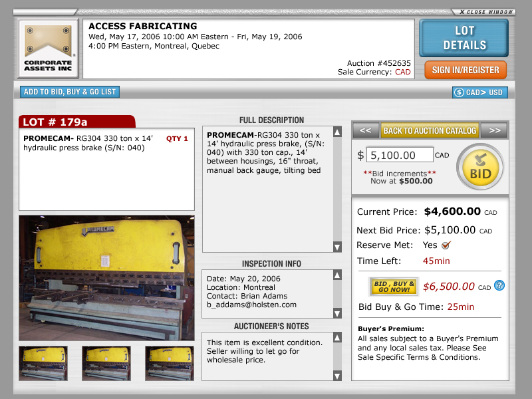
Task: Click Add to Bid, Buy & Go List
Action: [x=70, y=92]
